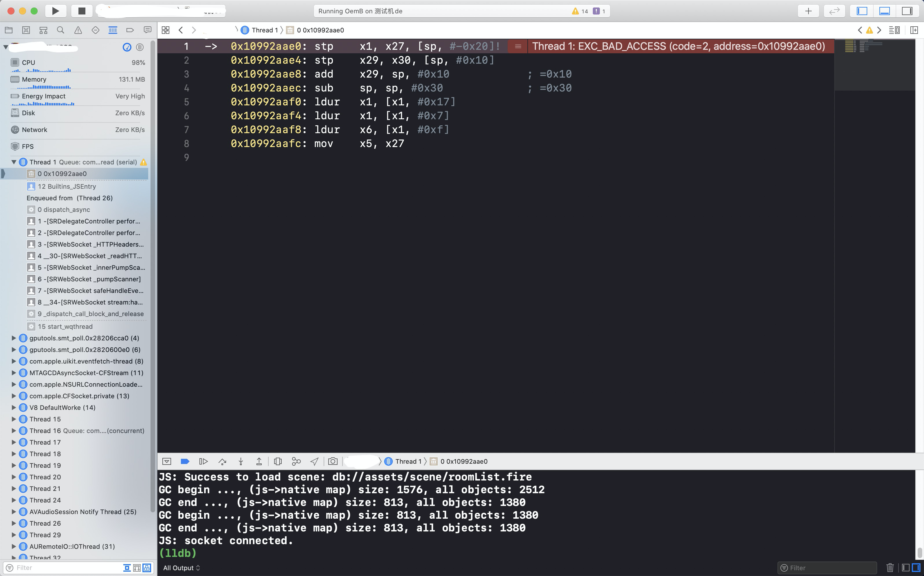This screenshot has width=924, height=576.
Task: Collapse the Thread 1 disclosure triangle
Action: 14,162
